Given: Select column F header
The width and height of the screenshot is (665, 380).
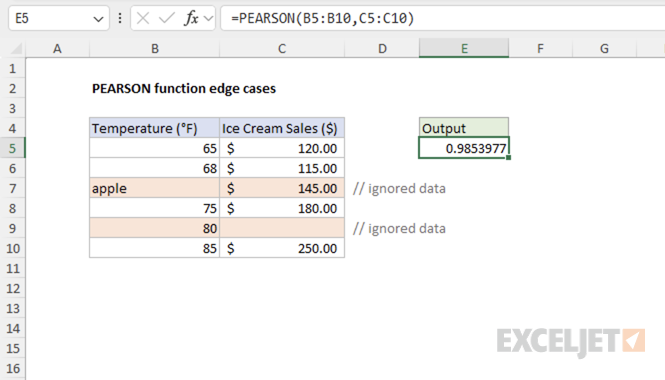Looking at the screenshot, I should [x=540, y=48].
